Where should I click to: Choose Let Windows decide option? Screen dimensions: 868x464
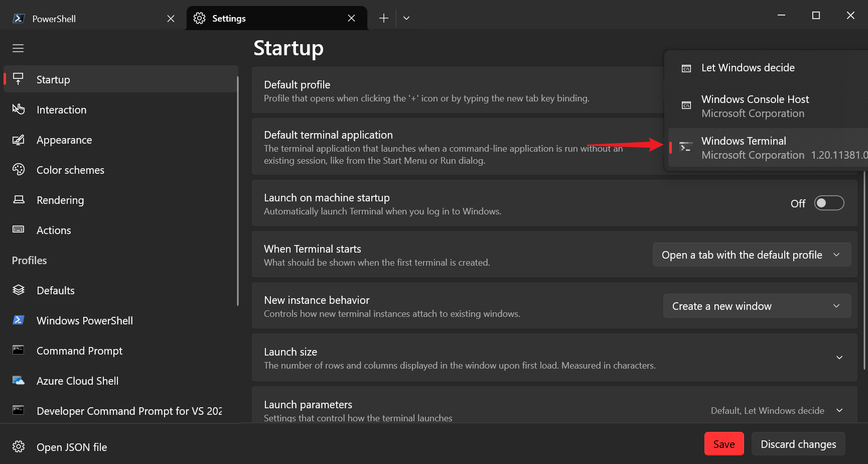[748, 68]
